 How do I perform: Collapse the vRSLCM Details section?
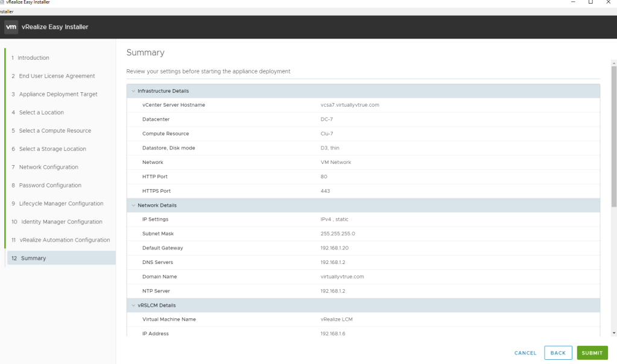133,306
